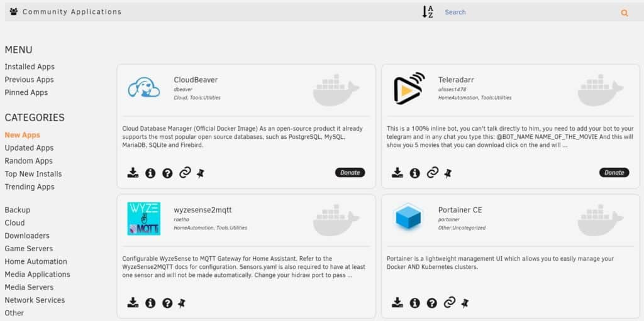Select the Trending Apps category
This screenshot has height=321, width=644.
(30, 187)
